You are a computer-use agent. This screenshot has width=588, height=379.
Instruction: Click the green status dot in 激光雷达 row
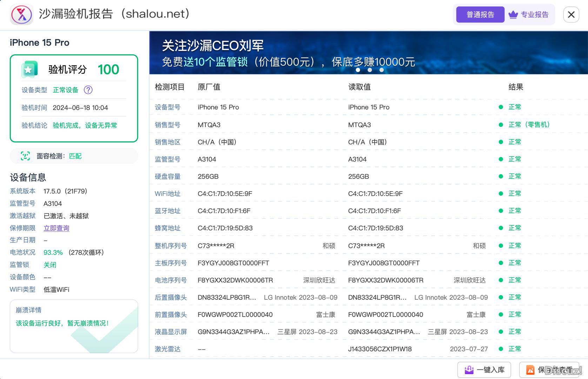tap(501, 349)
